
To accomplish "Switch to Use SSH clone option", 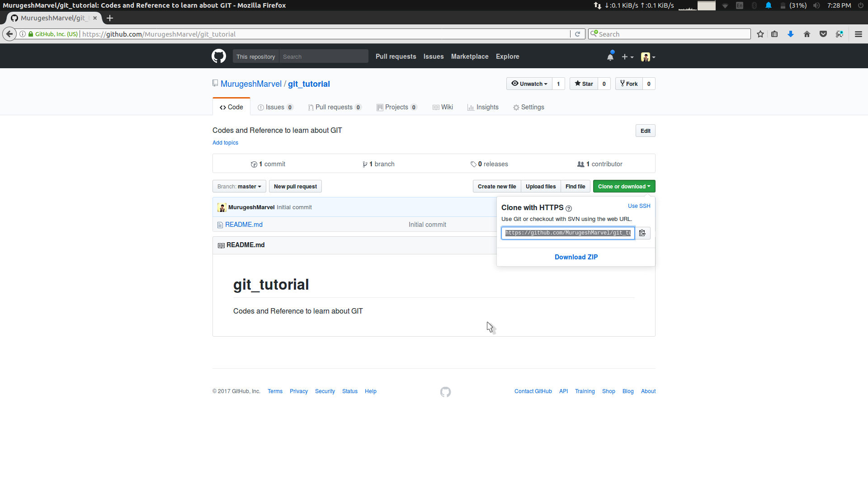I will [639, 206].
